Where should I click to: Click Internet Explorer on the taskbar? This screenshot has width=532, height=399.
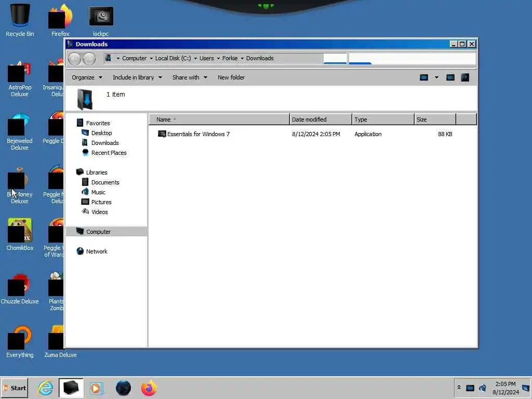click(46, 388)
